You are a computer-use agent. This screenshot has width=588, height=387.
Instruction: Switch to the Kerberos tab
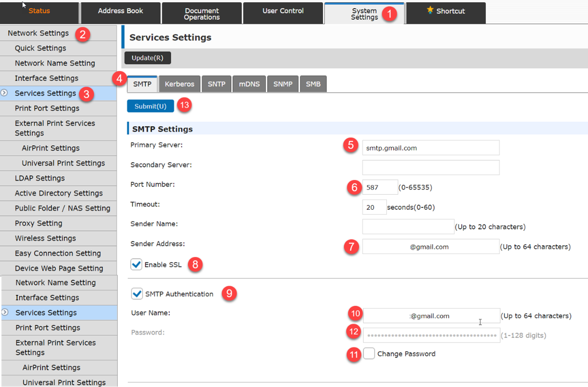(x=180, y=84)
